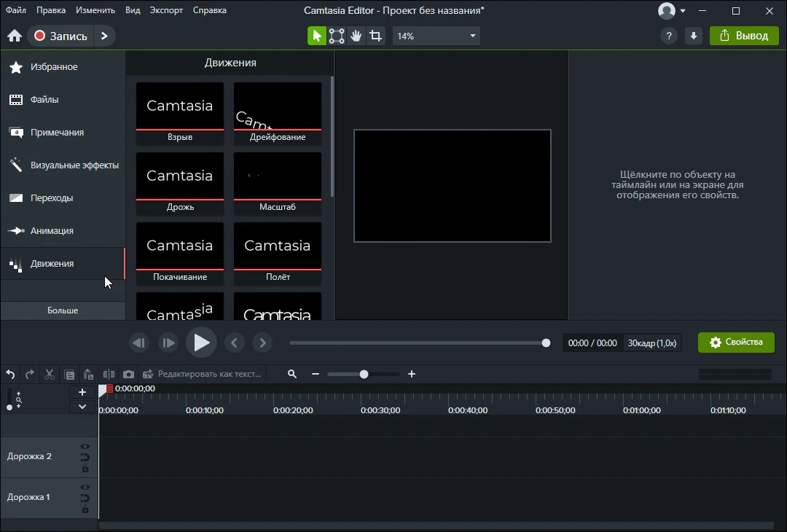
Task: Open the Экспорт menu
Action: 166,10
